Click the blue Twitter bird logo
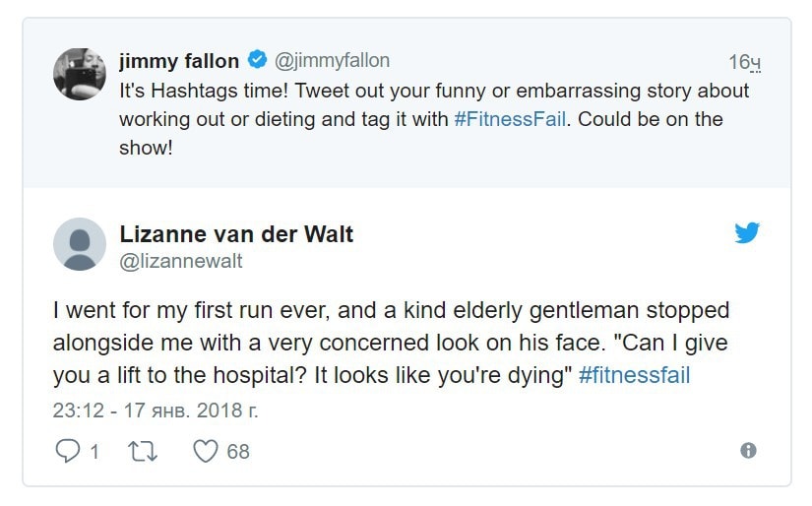Viewport: 812px width, 506px height. [747, 232]
